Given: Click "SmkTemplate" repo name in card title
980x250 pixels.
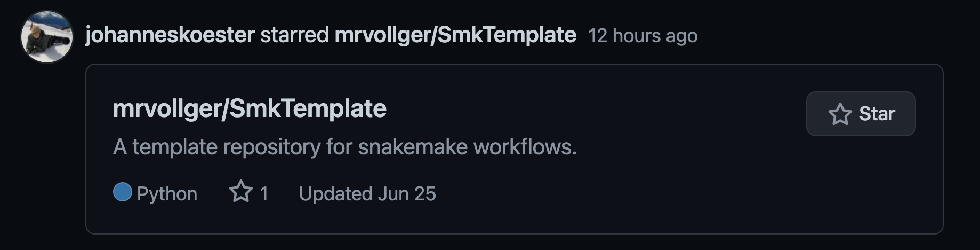Looking at the screenshot, I should tap(308, 109).
